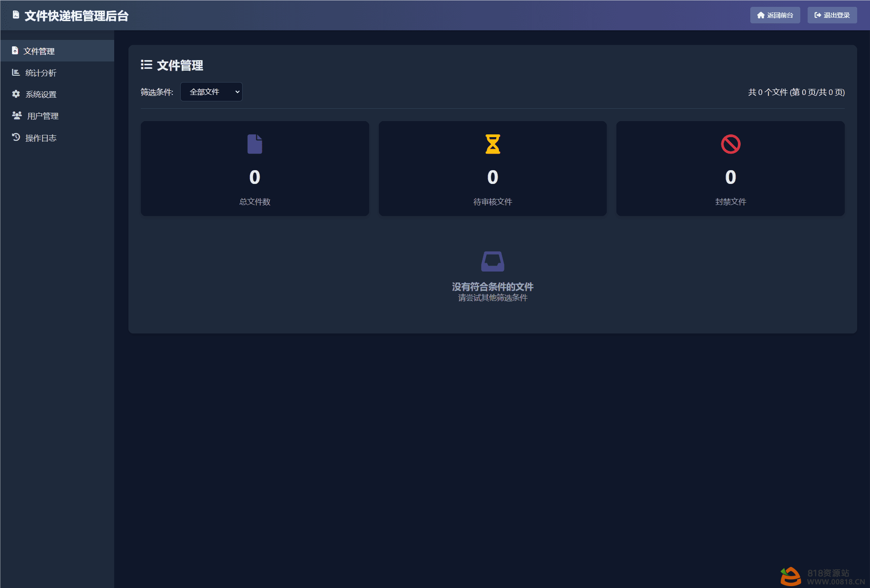
Task: Click the dropdown arrow of 筛选条件 selector
Action: 237,92
